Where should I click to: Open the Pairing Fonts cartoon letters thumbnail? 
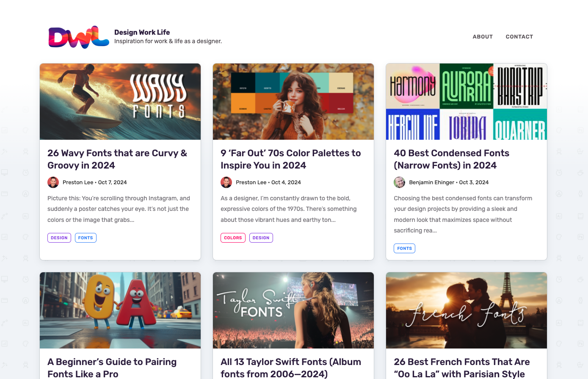[x=120, y=310]
